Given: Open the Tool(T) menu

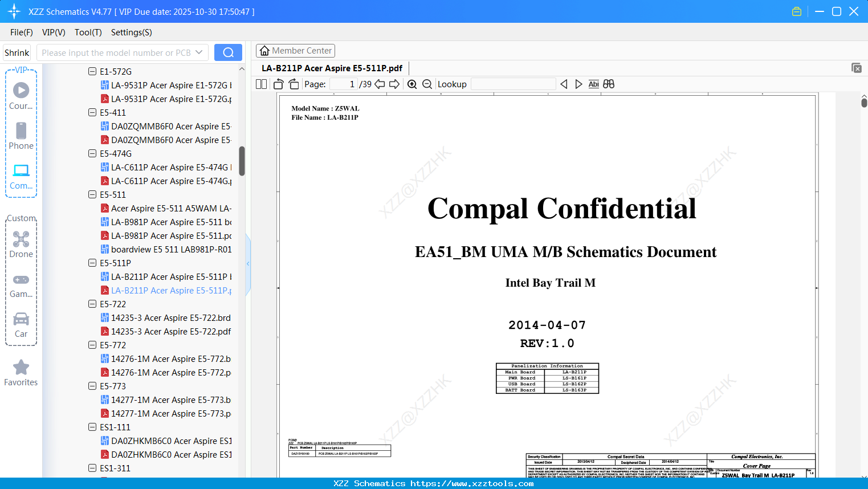Looking at the screenshot, I should [88, 32].
